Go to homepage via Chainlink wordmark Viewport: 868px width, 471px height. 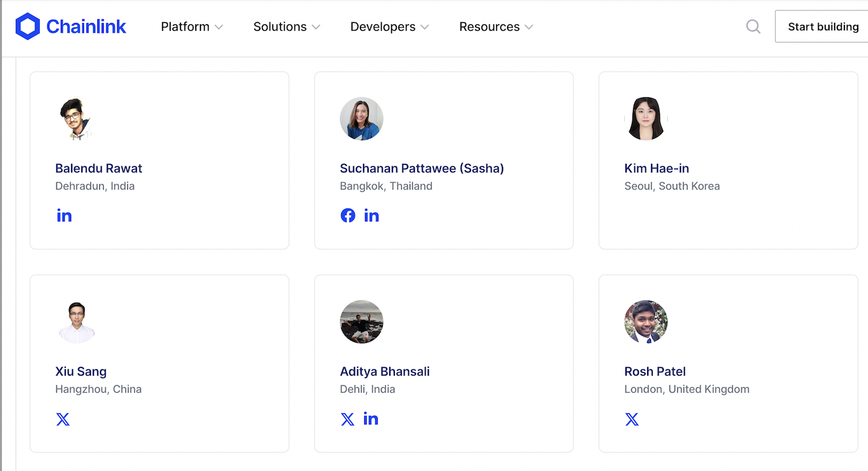click(86, 26)
